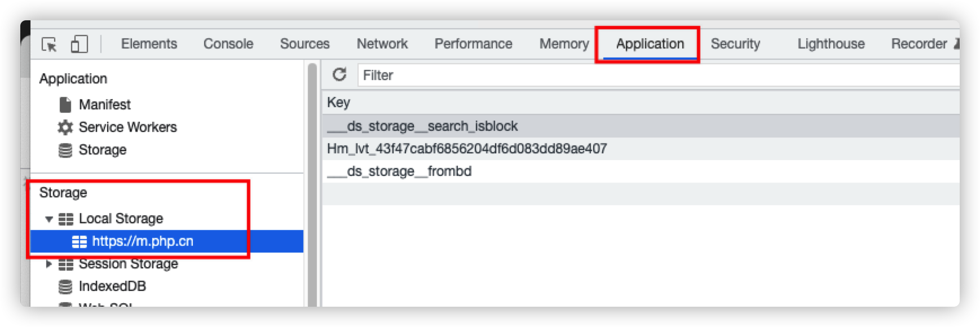
Task: Click the Local Storage table icon
Action: tap(66, 219)
